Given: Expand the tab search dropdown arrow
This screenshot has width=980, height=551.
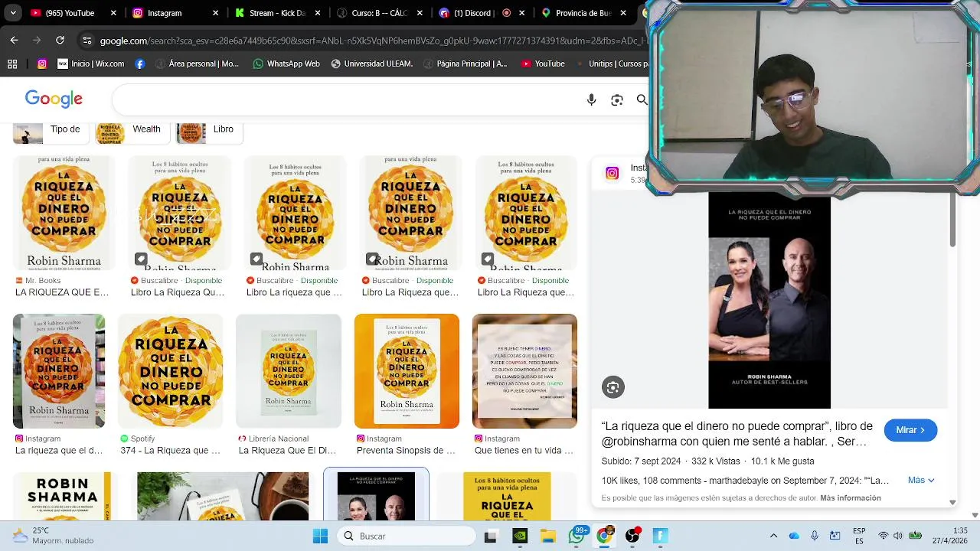Looking at the screenshot, I should tap(12, 13).
